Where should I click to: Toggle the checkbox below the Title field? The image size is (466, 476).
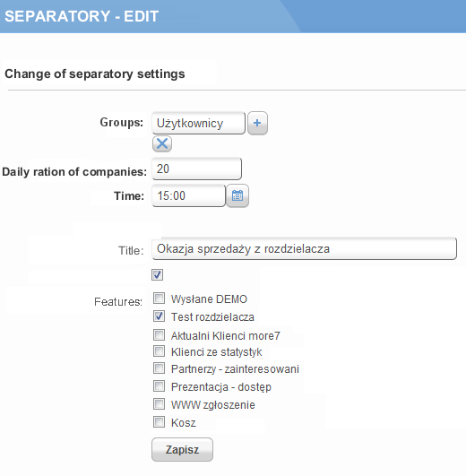point(157,274)
